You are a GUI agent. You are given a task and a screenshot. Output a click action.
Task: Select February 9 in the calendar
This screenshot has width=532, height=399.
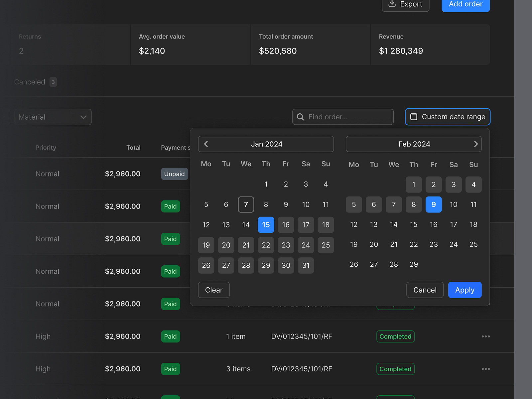434,204
